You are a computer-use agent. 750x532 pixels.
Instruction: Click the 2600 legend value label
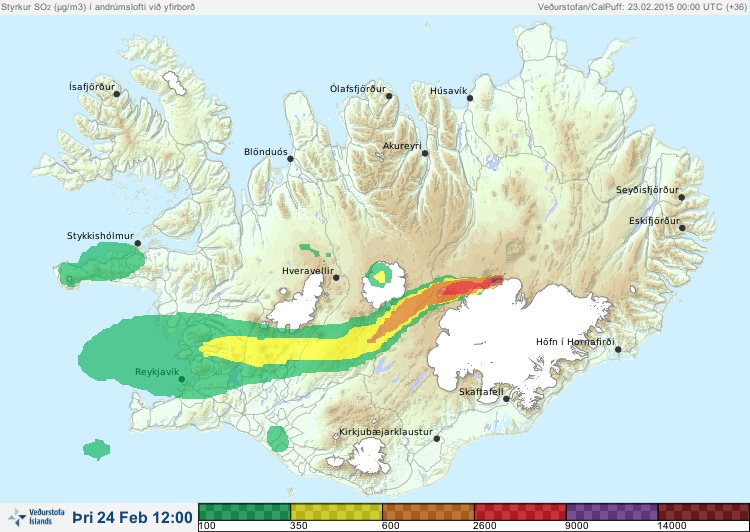point(485,526)
